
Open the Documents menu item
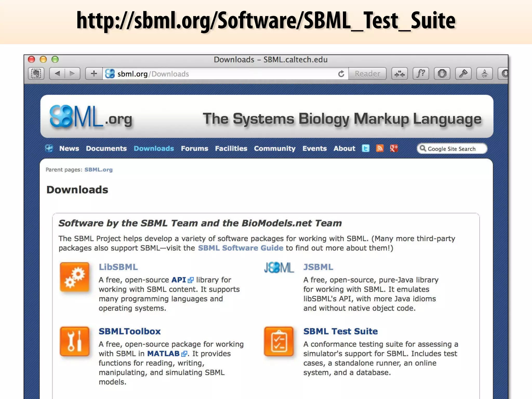pyautogui.click(x=106, y=149)
